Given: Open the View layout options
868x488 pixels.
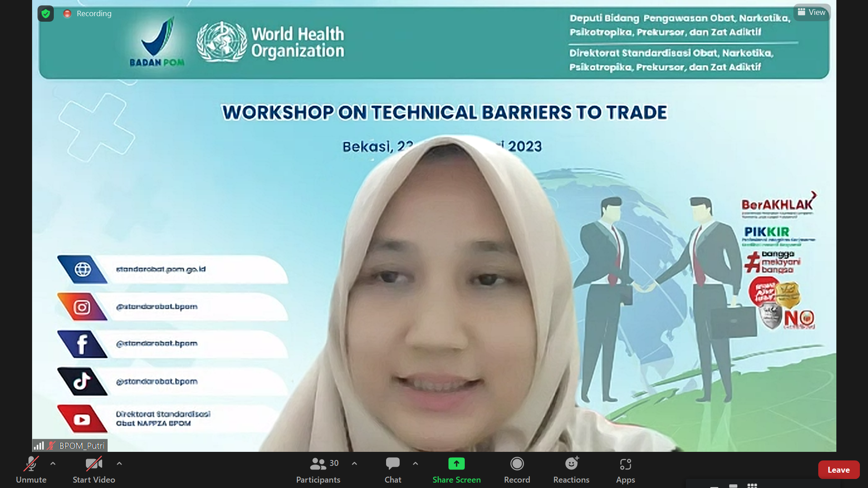Looking at the screenshot, I should [811, 12].
